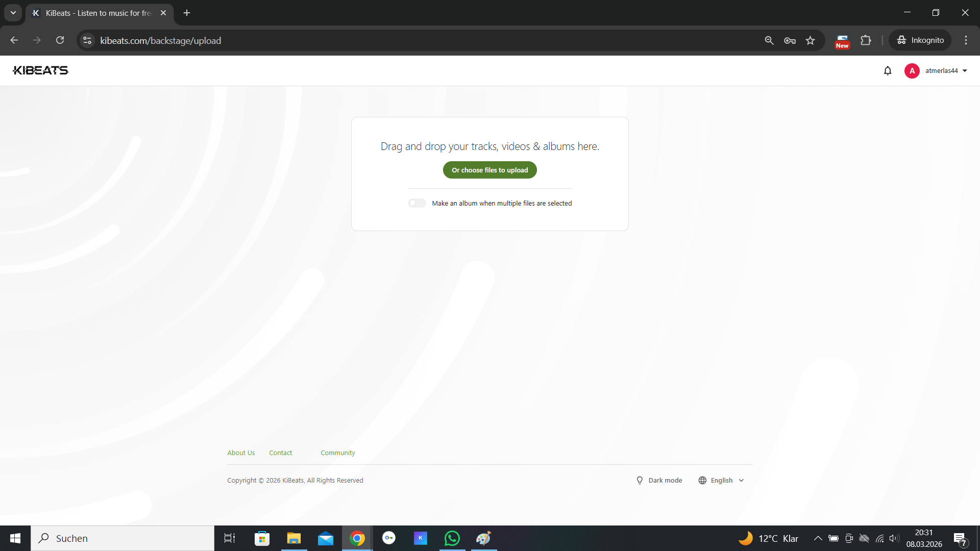Open the browser zoom magnifier icon
980x551 pixels.
769,40
